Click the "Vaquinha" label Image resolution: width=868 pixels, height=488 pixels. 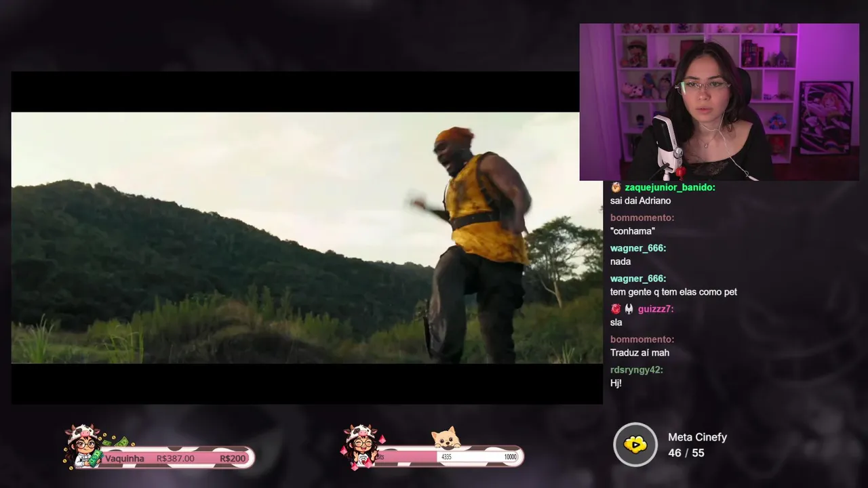pyautogui.click(x=125, y=459)
